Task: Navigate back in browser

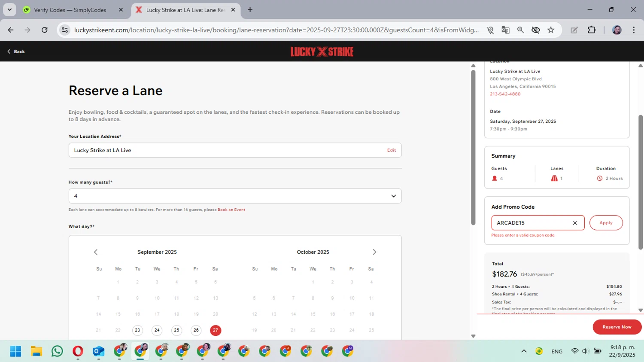Action: tap(11, 30)
